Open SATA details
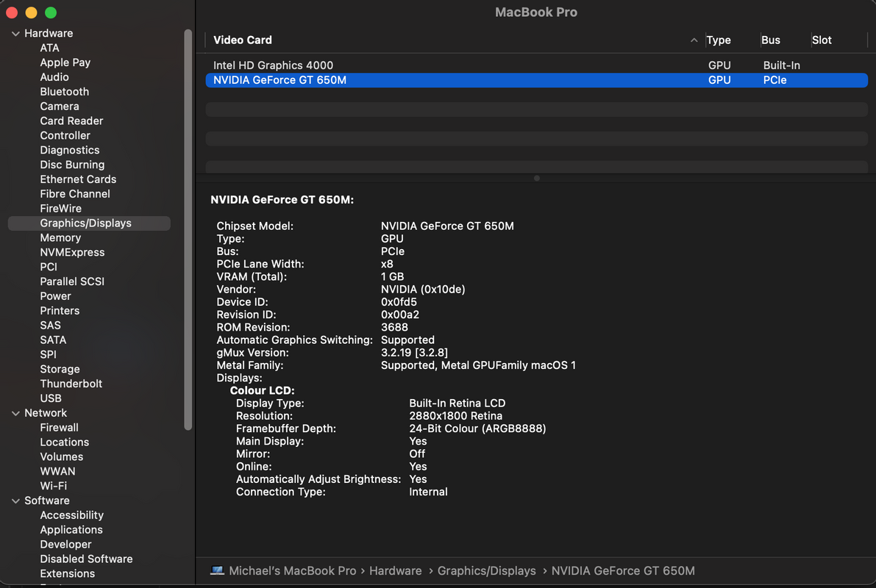Image resolution: width=876 pixels, height=588 pixels. pyautogui.click(x=53, y=340)
